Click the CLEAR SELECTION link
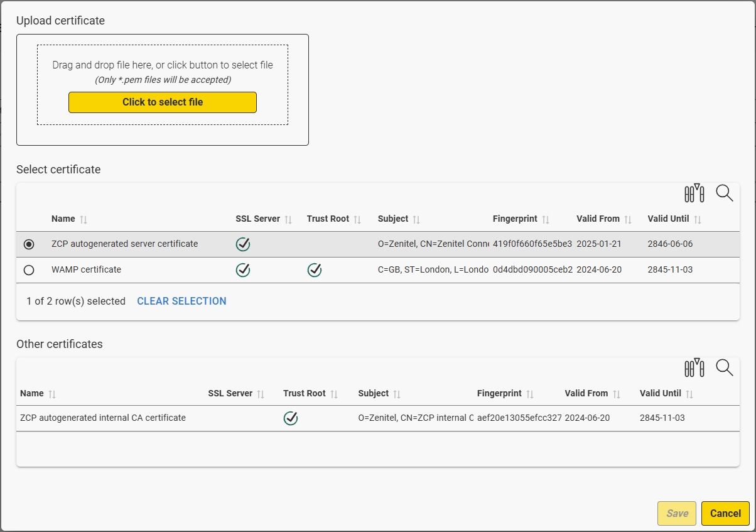This screenshot has width=756, height=532. 181,301
